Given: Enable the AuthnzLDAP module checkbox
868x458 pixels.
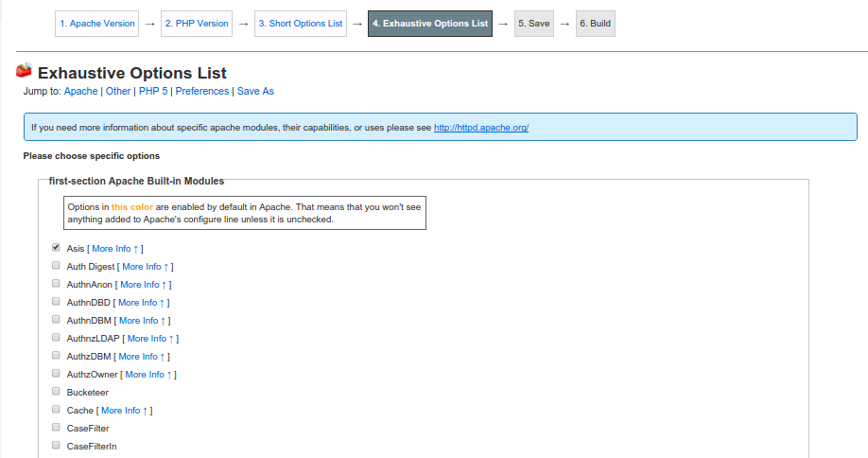Looking at the screenshot, I should (56, 338).
